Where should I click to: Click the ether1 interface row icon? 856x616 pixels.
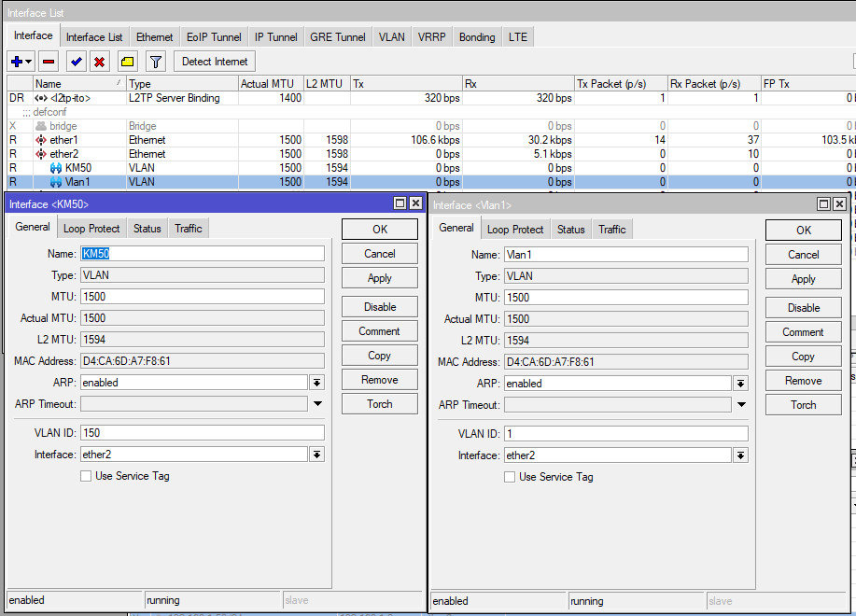41,140
